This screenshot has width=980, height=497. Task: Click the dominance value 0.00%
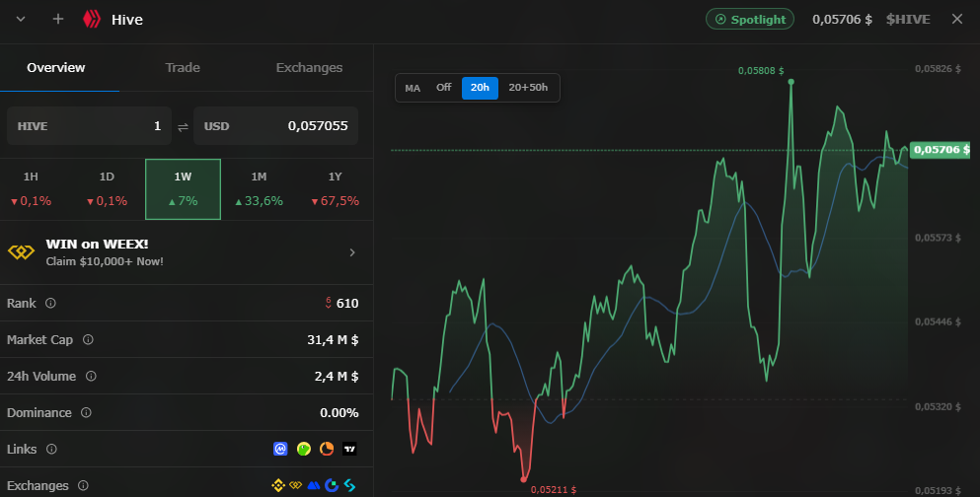click(x=339, y=413)
